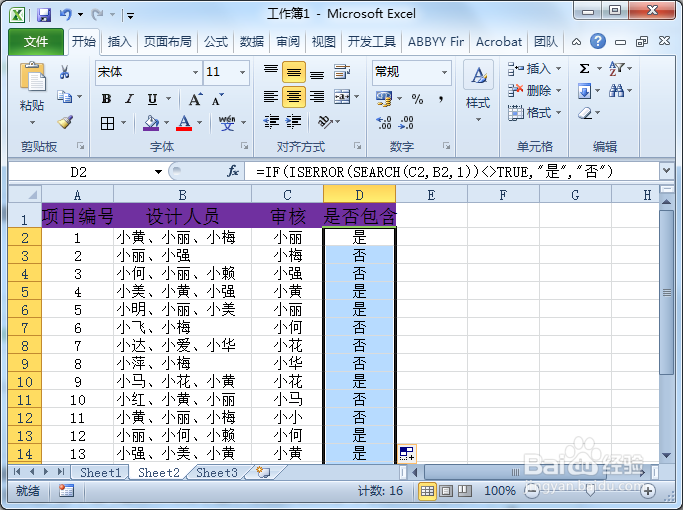
Task: Click the Cut scissors icon
Action: (x=65, y=72)
